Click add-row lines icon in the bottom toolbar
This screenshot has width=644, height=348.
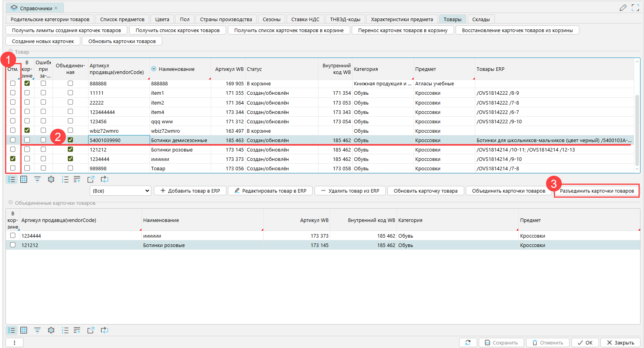(77, 330)
